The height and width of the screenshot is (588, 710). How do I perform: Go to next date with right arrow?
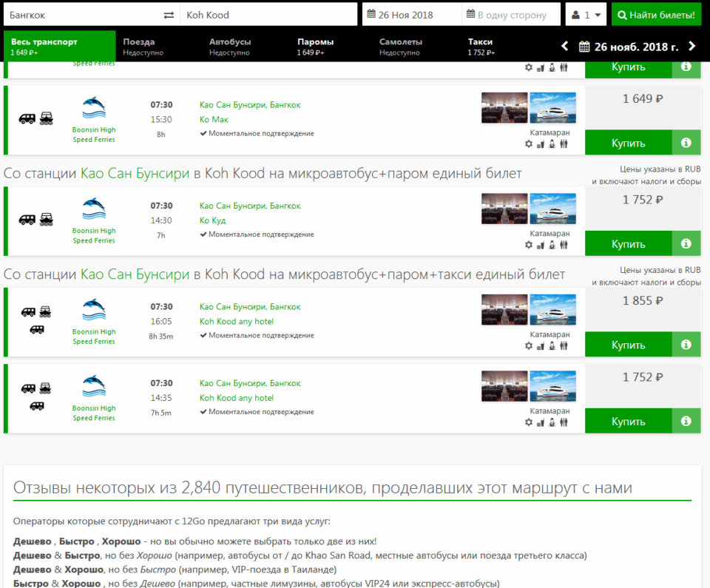[692, 47]
